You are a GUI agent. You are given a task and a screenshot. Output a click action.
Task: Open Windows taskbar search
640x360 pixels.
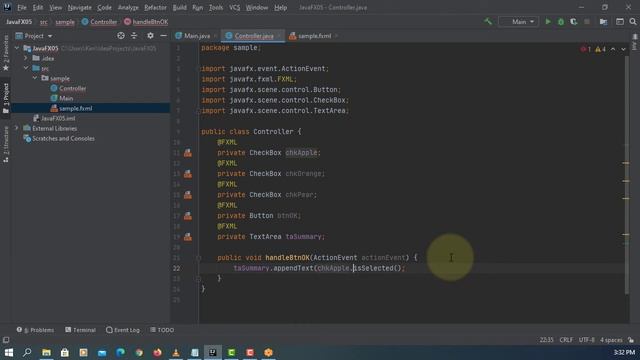click(x=27, y=352)
